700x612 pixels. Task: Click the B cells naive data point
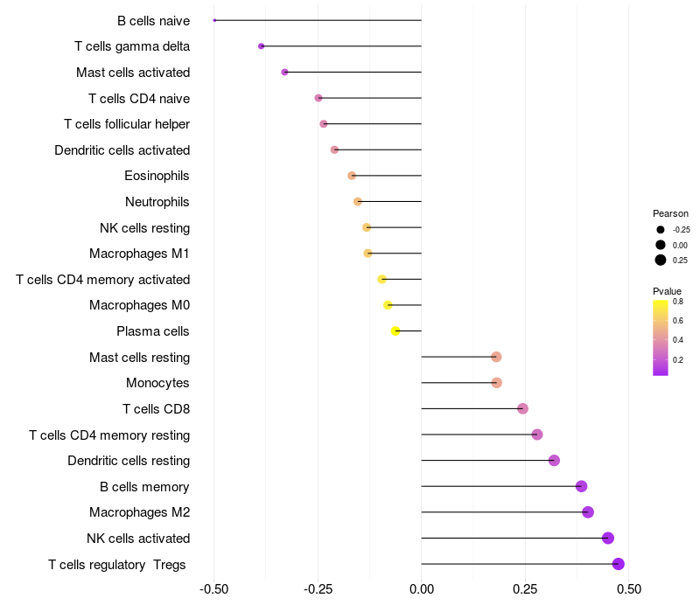(x=214, y=20)
